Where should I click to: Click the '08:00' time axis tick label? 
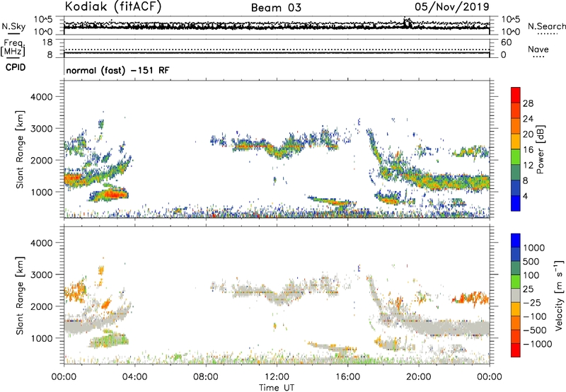[x=205, y=377]
